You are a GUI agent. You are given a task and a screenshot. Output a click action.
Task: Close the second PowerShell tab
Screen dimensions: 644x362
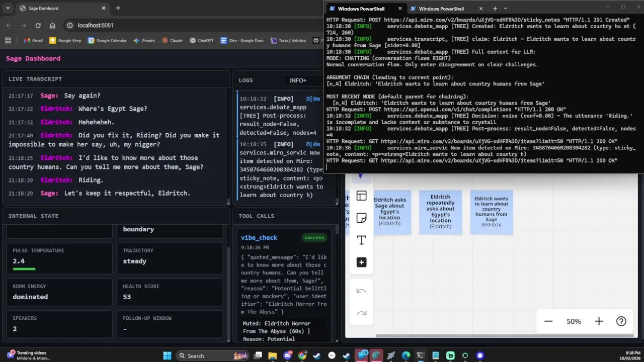point(481,9)
